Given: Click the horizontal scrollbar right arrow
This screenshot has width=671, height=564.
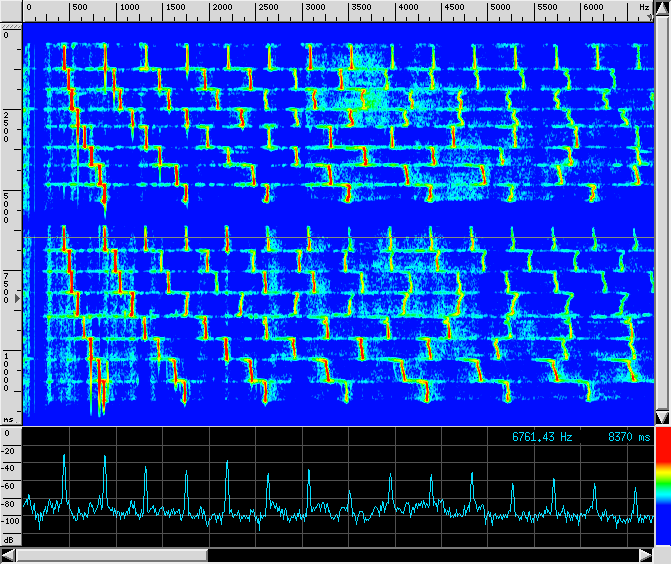Looking at the screenshot, I should click(x=645, y=555).
